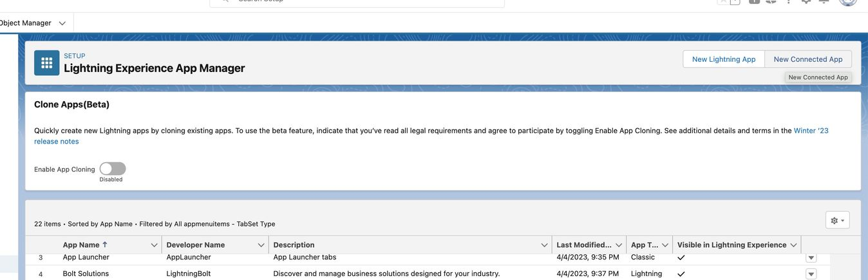Click the App Manager grid icon in header
Image resolution: width=868 pixels, height=280 pixels.
click(x=46, y=62)
